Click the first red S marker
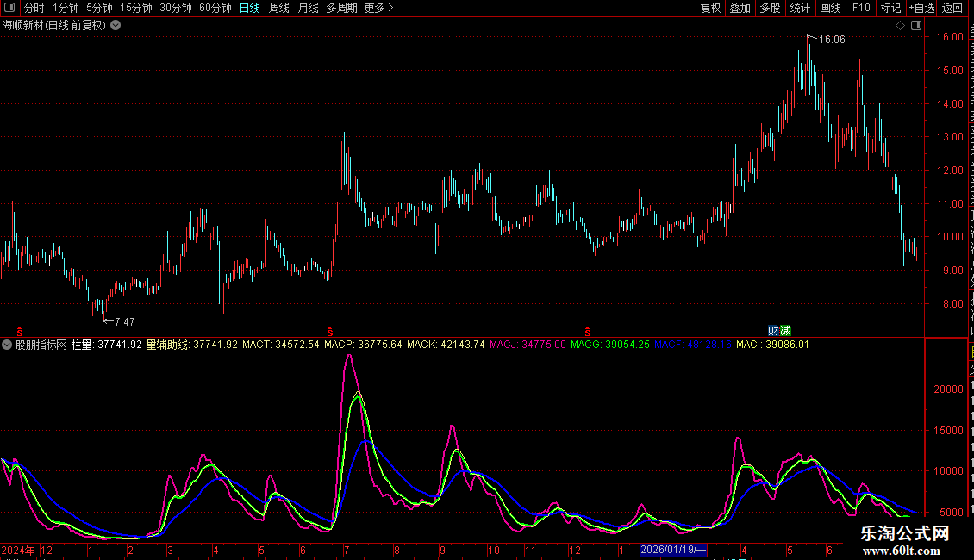Image resolution: width=974 pixels, height=560 pixels. [x=20, y=333]
